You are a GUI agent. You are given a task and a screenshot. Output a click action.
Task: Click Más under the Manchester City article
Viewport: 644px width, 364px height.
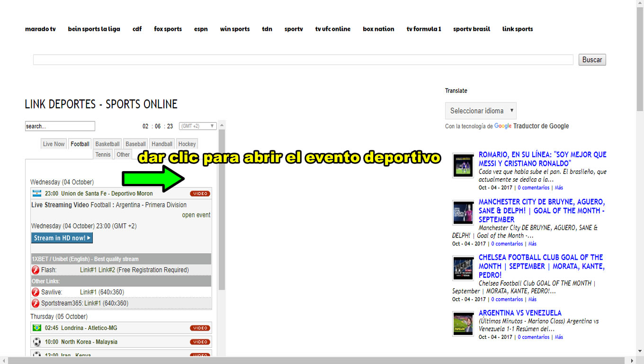pos(533,244)
